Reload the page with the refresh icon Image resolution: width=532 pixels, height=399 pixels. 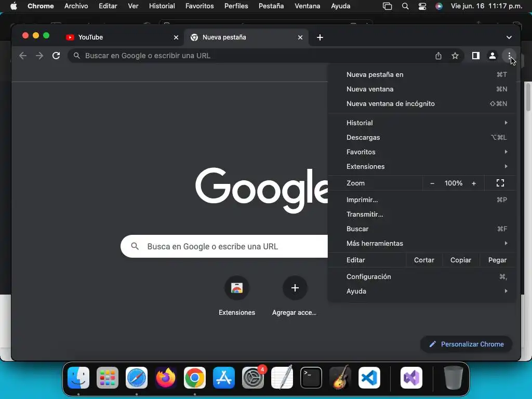click(x=56, y=56)
